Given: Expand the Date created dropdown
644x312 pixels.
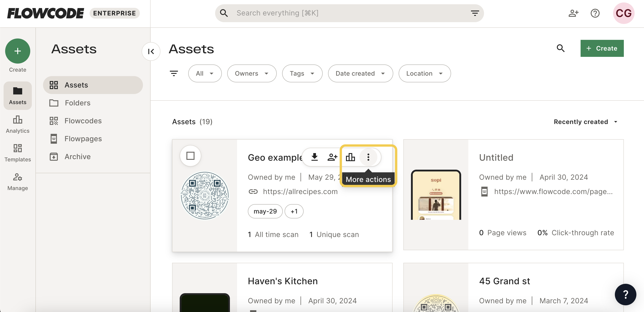Looking at the screenshot, I should (x=360, y=73).
